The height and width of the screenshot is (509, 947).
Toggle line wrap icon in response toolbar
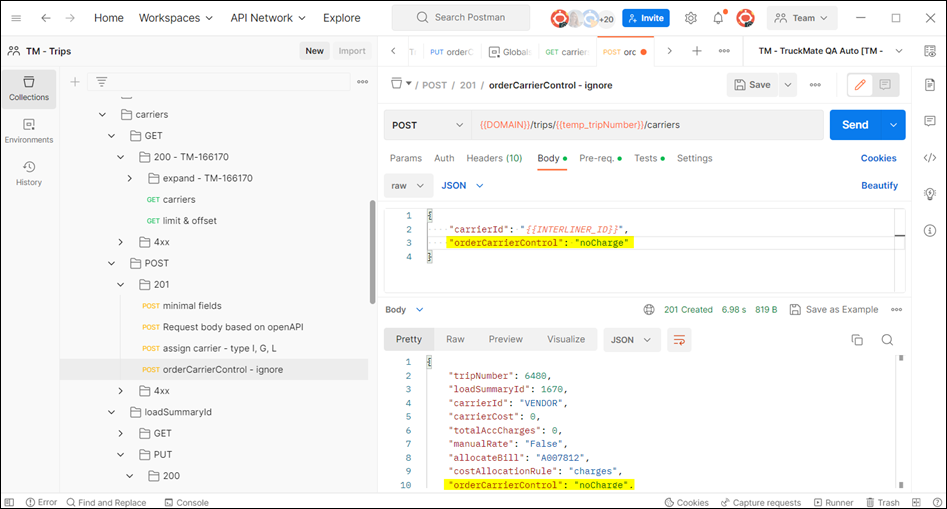point(679,339)
